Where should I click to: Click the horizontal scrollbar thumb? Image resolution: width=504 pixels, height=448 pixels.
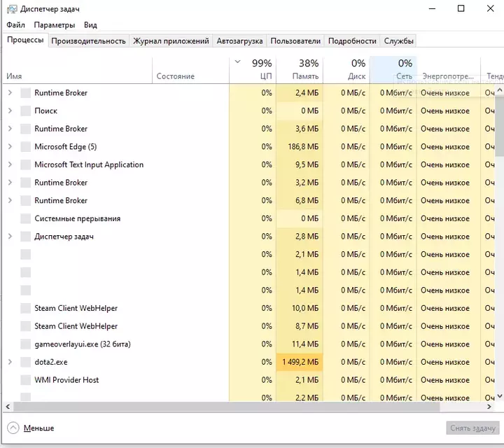coord(226,407)
